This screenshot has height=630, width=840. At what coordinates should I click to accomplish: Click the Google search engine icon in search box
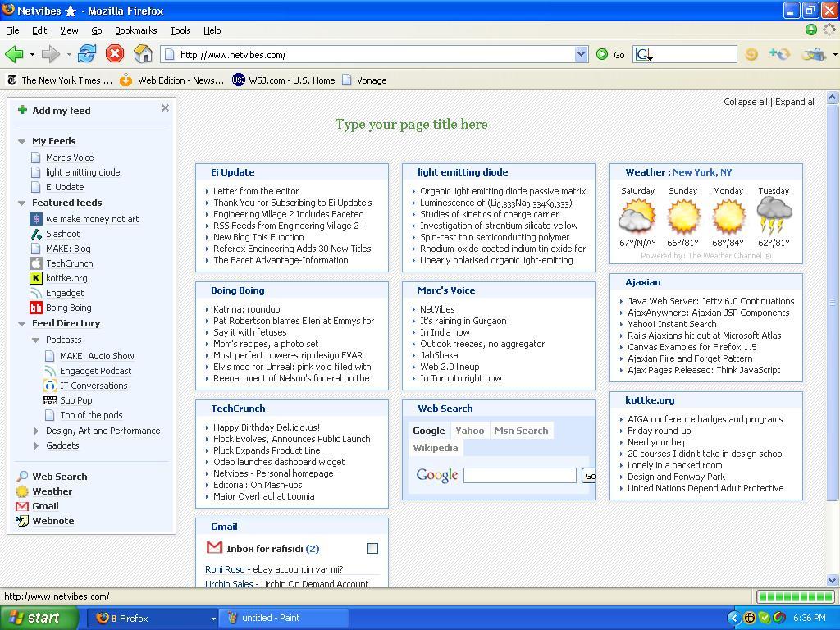coord(643,54)
